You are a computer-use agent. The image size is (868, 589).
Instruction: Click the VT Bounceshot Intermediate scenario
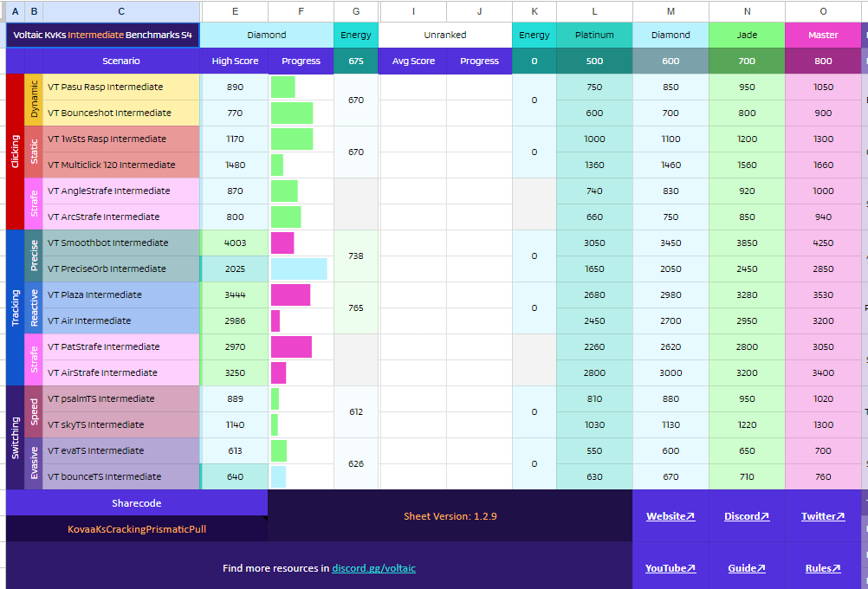121,113
